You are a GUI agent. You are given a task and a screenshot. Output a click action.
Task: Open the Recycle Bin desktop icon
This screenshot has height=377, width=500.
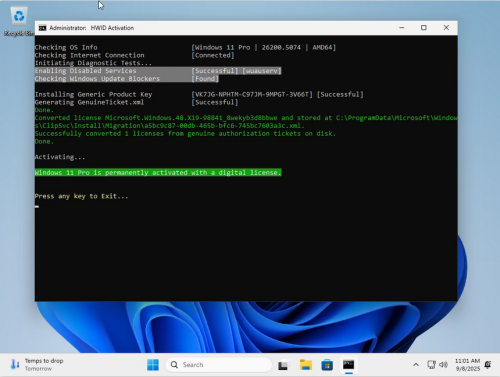pos(19,21)
